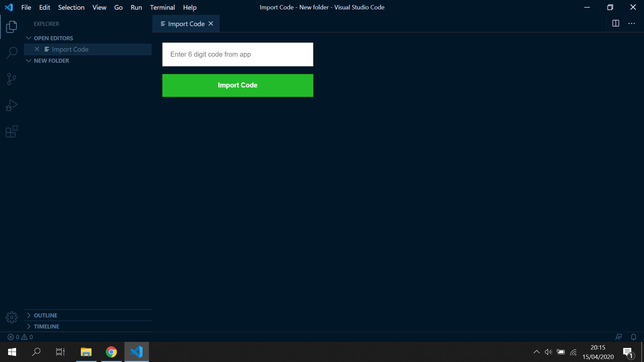644x362 pixels.
Task: Open the editor More Actions ellipsis
Action: pyautogui.click(x=632, y=23)
